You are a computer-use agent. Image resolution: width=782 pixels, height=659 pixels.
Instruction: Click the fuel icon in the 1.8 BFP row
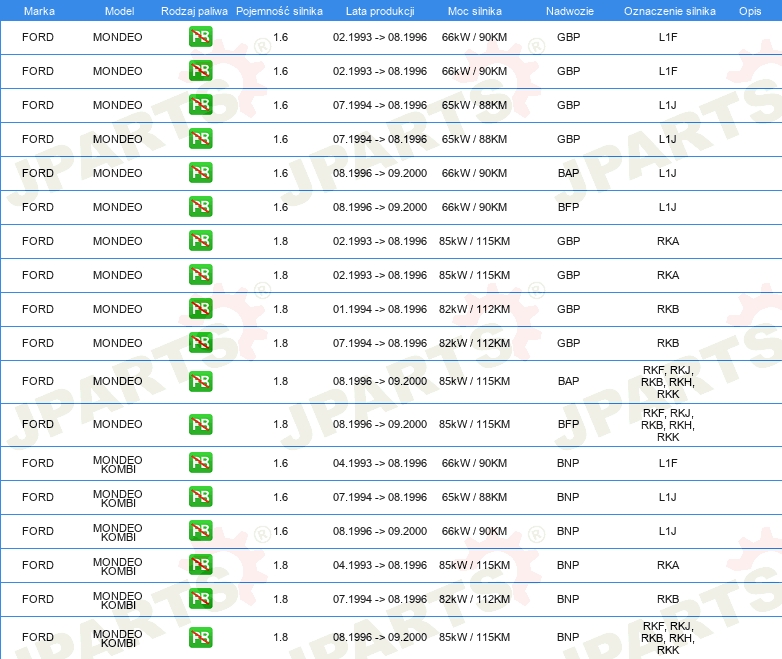[x=200, y=424]
